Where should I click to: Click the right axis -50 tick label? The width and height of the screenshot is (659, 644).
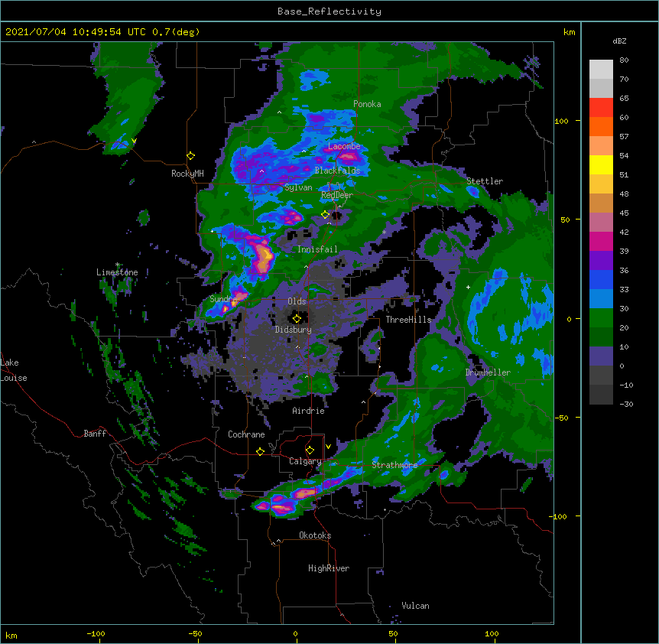561,418
